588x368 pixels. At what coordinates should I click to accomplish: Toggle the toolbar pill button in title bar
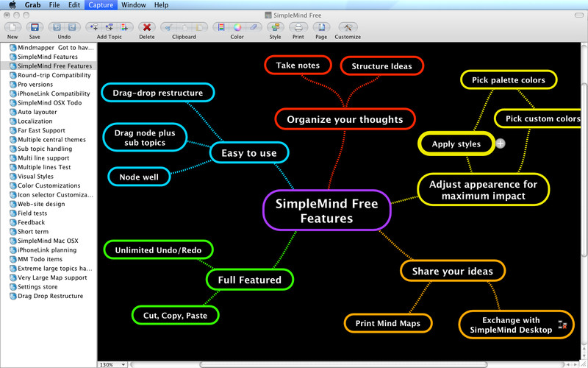[579, 15]
